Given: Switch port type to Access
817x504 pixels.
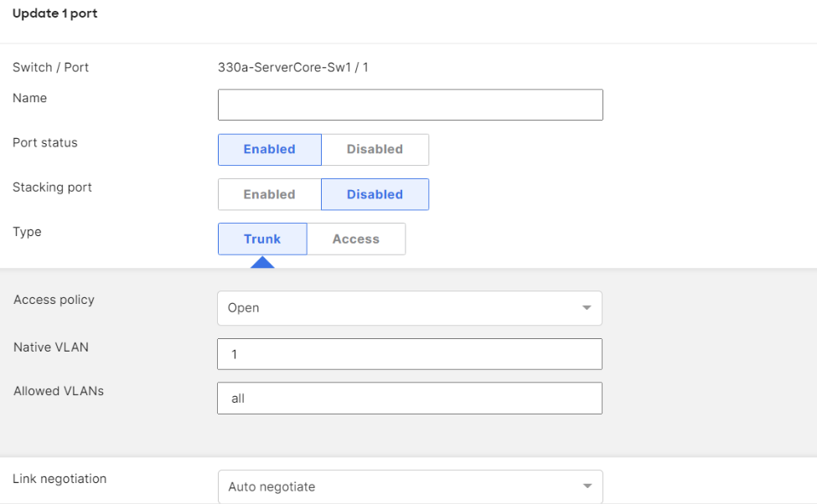Looking at the screenshot, I should (x=356, y=239).
